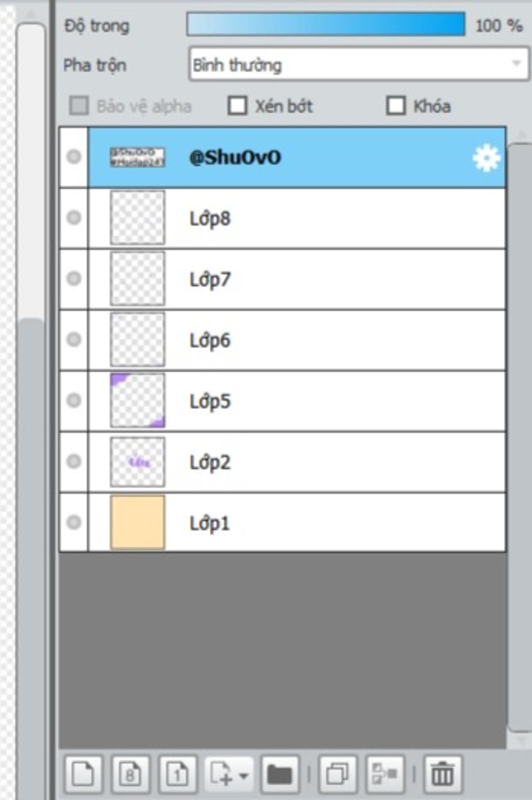The image size is (532, 800).
Task: Add a new 1-bit layer
Action: 177,774
